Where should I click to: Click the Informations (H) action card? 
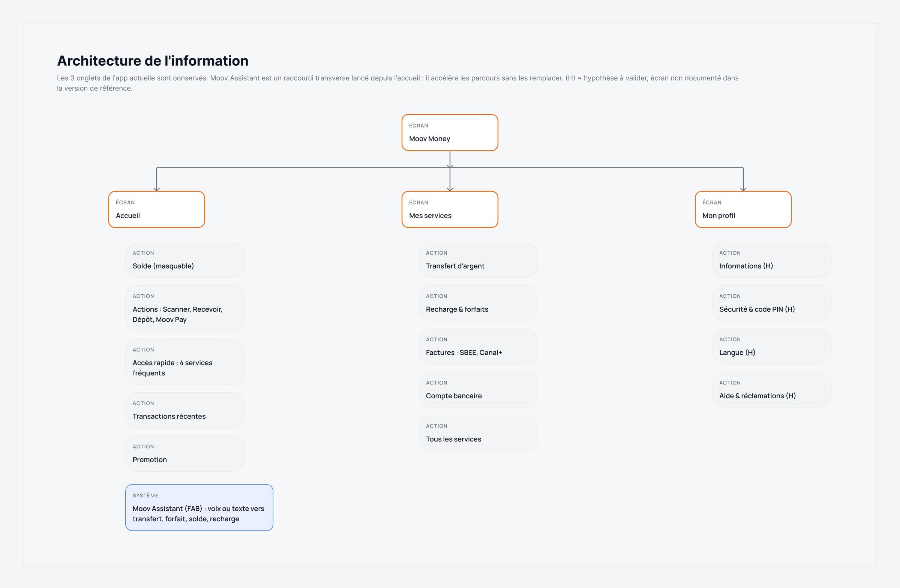[x=771, y=260]
